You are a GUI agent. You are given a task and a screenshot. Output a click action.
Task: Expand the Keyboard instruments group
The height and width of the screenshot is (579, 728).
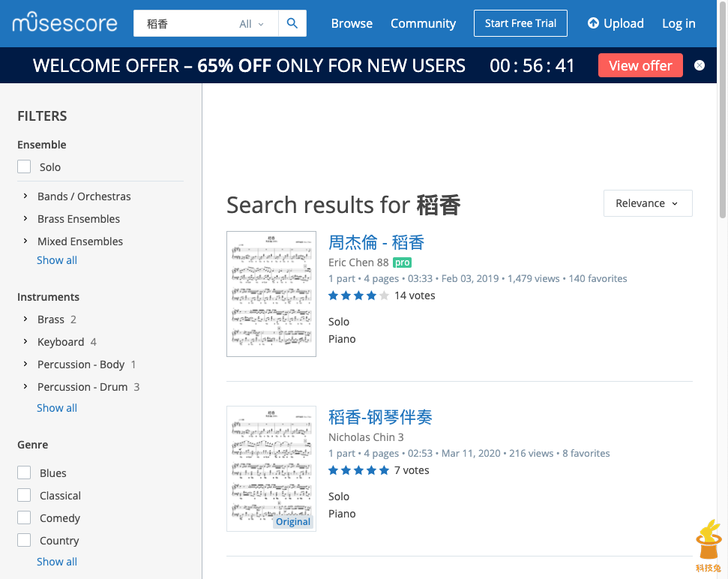[x=25, y=342]
